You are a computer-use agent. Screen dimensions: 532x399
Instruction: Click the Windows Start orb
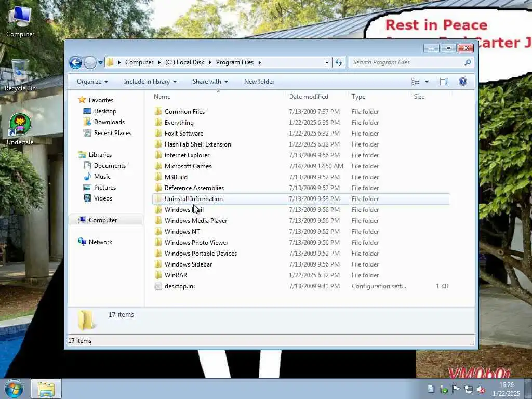coord(14,389)
